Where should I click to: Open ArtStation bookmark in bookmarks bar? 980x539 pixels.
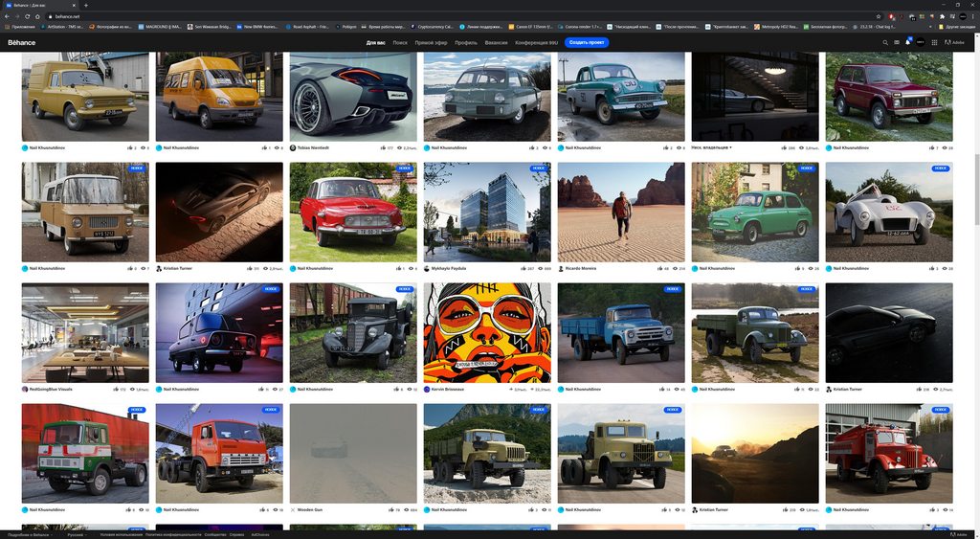pos(62,27)
